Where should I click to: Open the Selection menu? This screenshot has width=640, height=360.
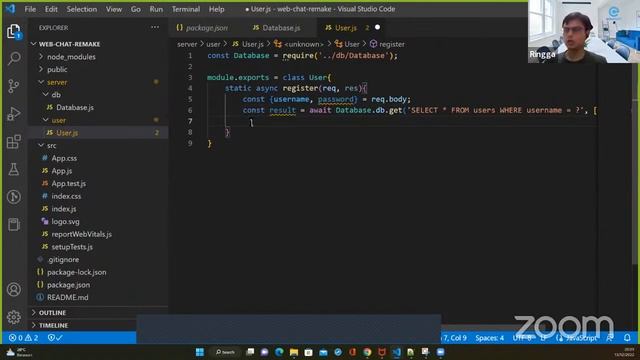pos(82,9)
